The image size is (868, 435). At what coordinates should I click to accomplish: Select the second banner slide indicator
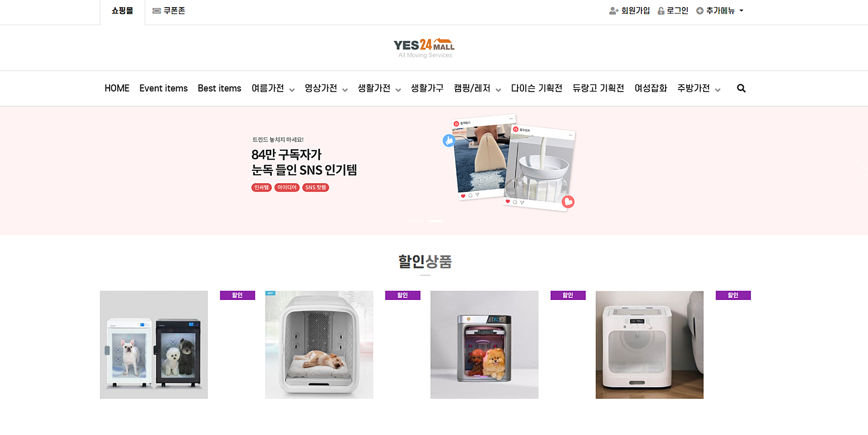pyautogui.click(x=435, y=221)
